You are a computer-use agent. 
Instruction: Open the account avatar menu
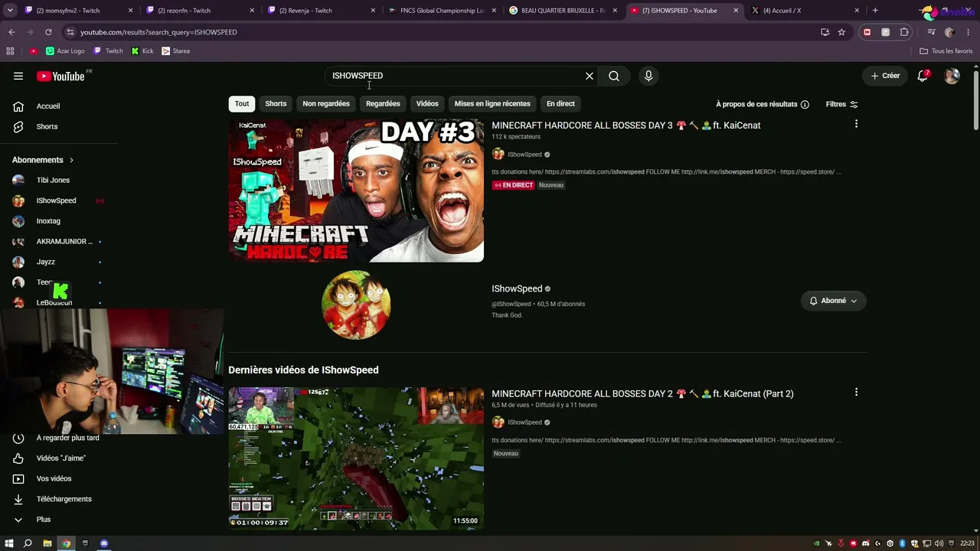click(952, 76)
